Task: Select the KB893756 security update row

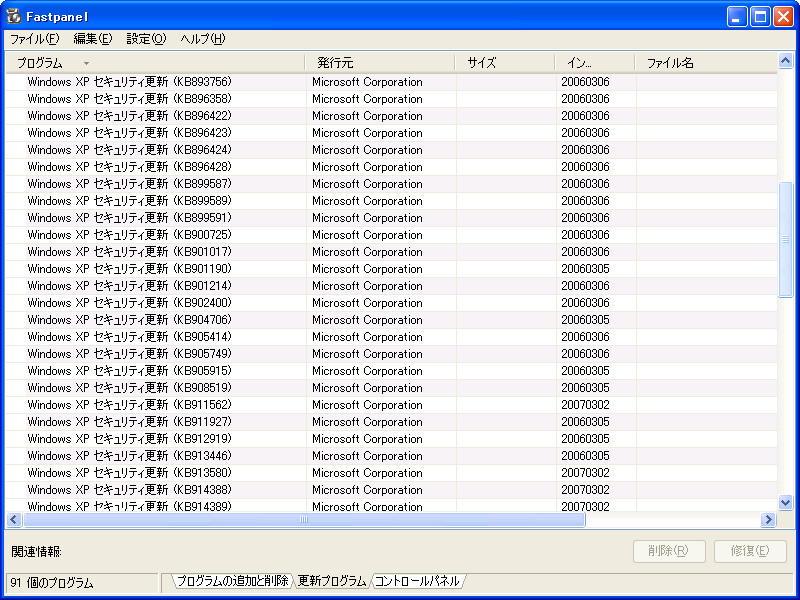Action: 391,82
